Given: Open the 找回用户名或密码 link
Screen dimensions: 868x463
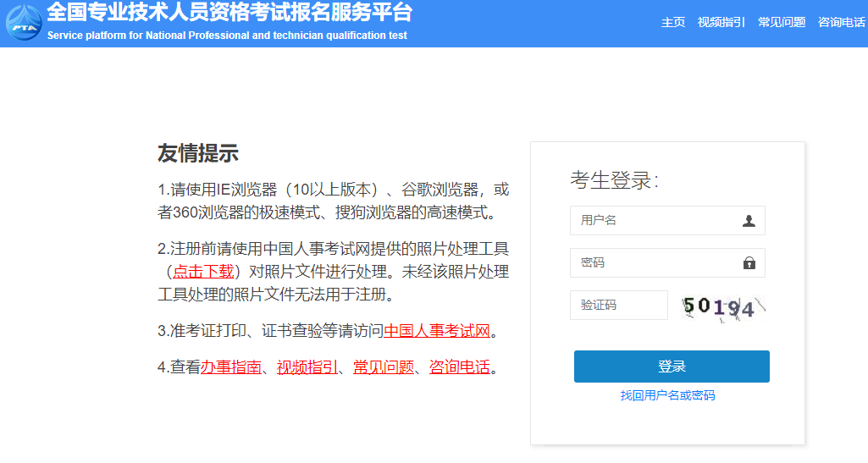Looking at the screenshot, I should coord(667,395).
